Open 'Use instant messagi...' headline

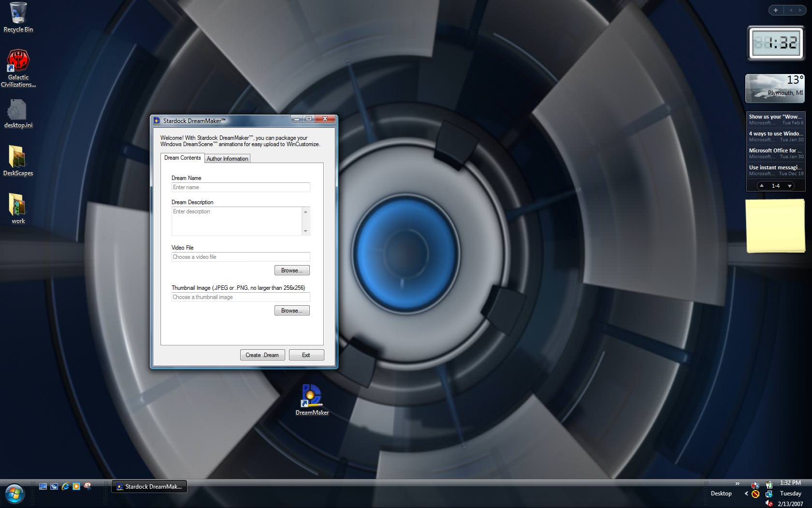coord(776,170)
